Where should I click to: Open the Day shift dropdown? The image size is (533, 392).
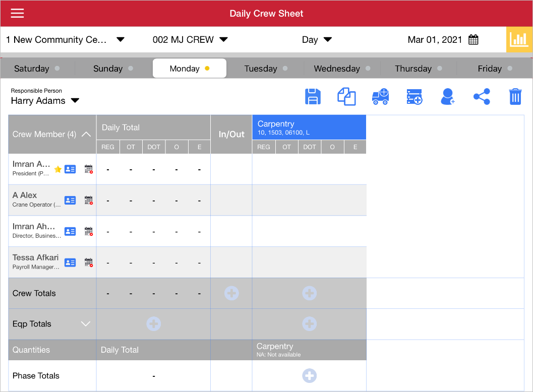317,40
